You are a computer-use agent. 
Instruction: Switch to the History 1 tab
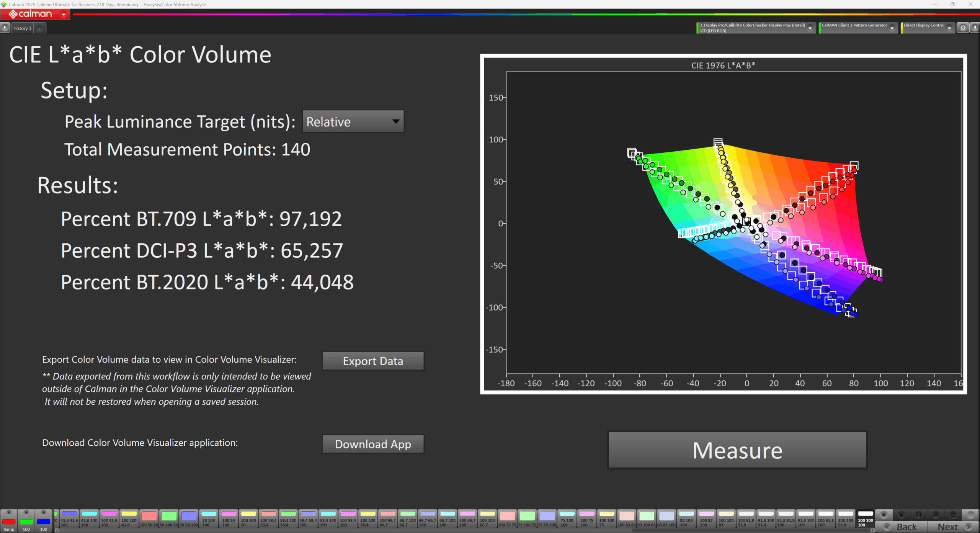tap(22, 28)
